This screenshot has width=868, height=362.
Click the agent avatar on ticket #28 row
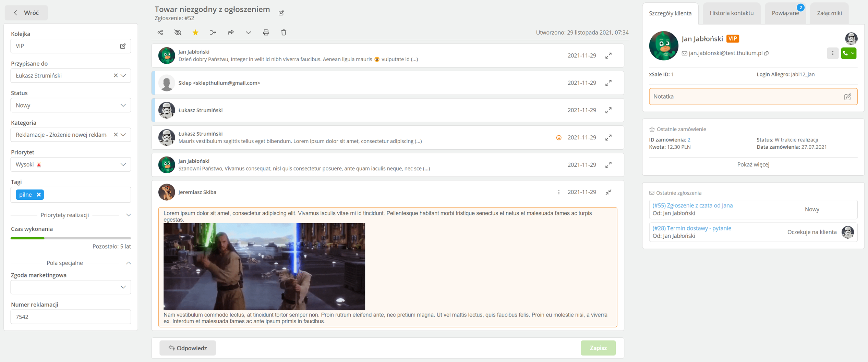[x=848, y=232]
